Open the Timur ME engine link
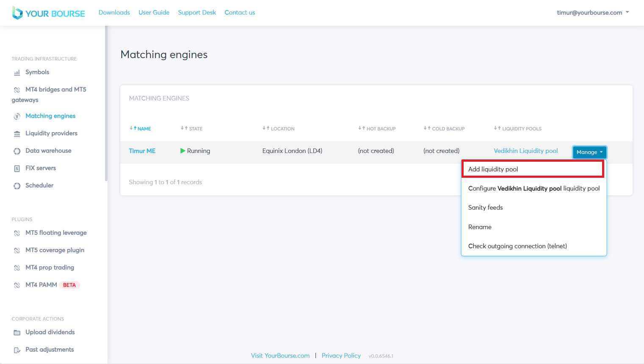Viewport: 644px width, 364px height. tap(142, 151)
